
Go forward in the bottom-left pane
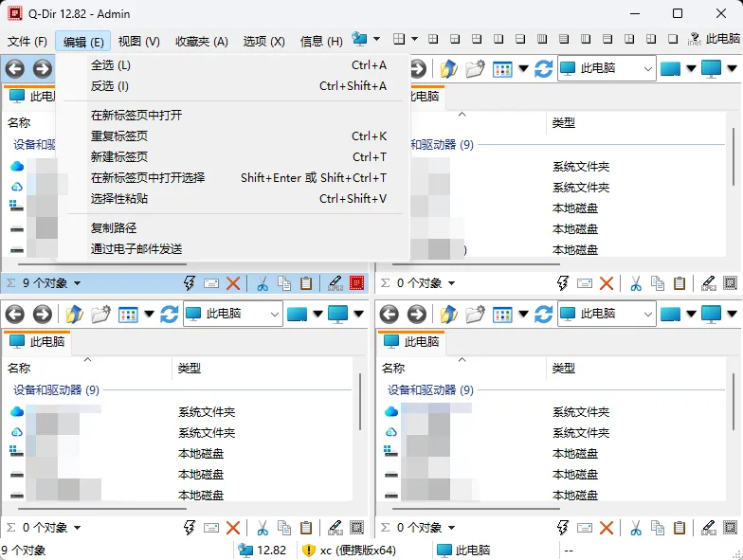pyautogui.click(x=42, y=314)
